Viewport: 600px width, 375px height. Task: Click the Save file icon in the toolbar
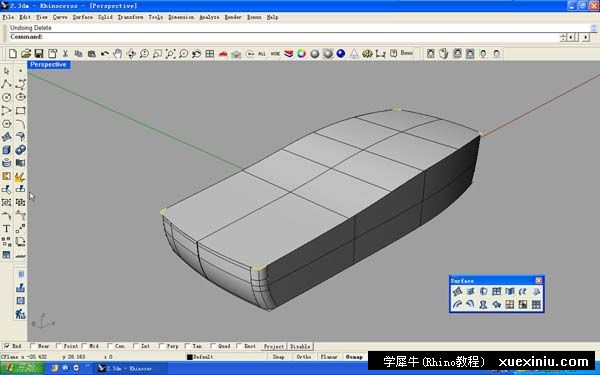pyautogui.click(x=39, y=54)
